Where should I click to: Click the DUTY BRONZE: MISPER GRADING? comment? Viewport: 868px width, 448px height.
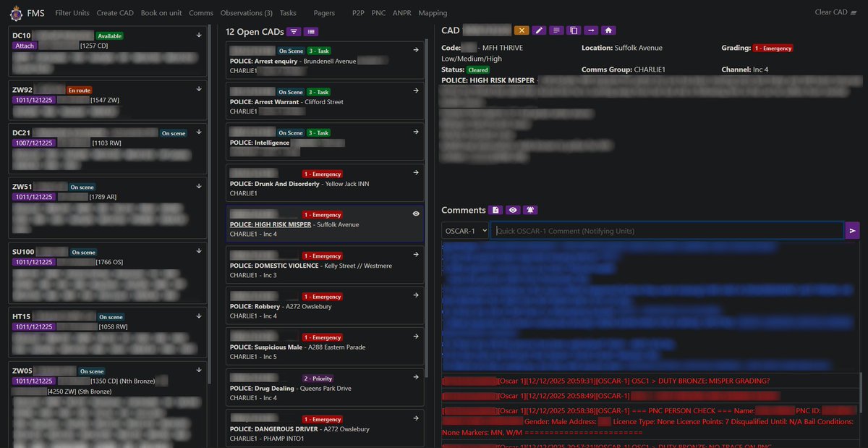[651, 381]
